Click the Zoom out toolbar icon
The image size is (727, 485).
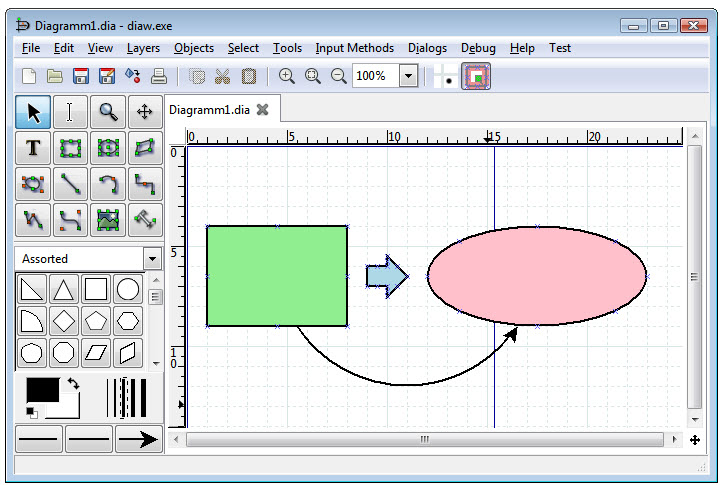[x=338, y=76]
